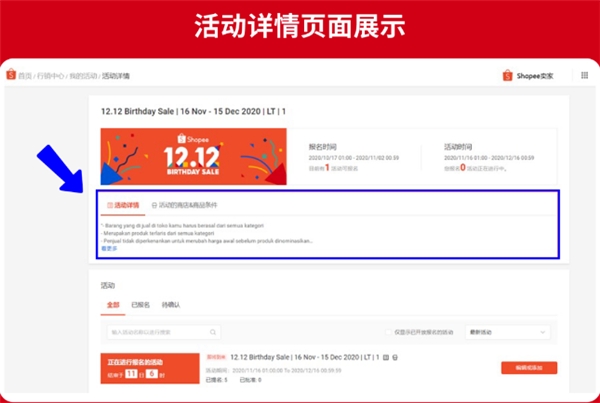
Task: Go to 首页 in the breadcrumb
Action: [25, 76]
